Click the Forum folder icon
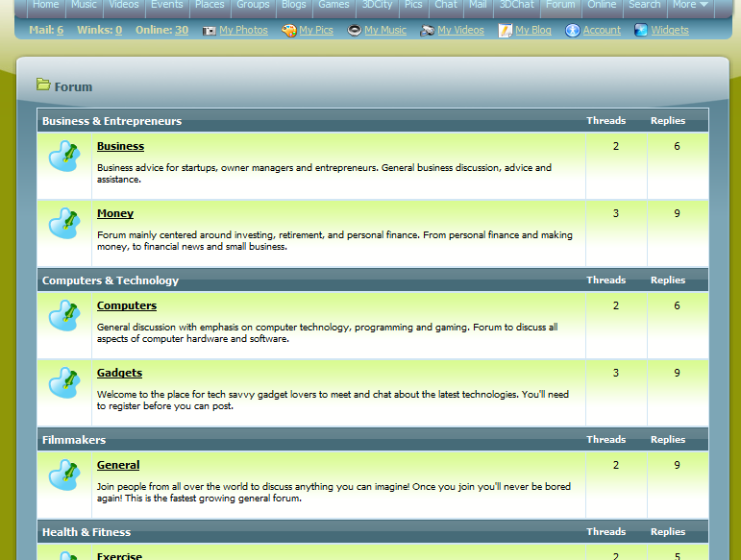Image resolution: width=741 pixels, height=560 pixels. (x=43, y=85)
